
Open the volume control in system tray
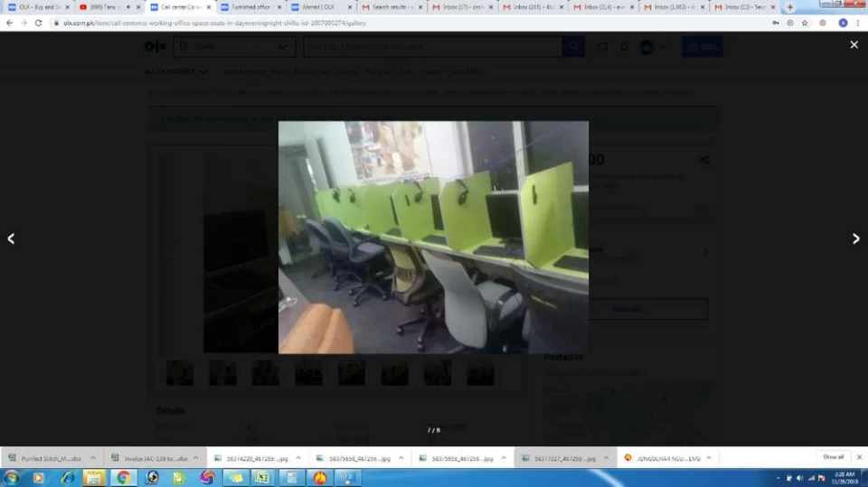(x=799, y=478)
